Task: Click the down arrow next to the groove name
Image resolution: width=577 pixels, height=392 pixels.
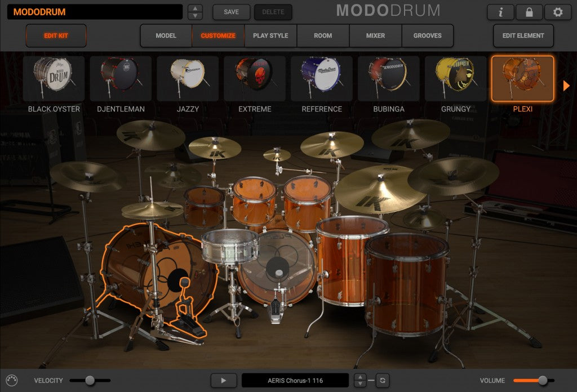Action: coord(359,384)
